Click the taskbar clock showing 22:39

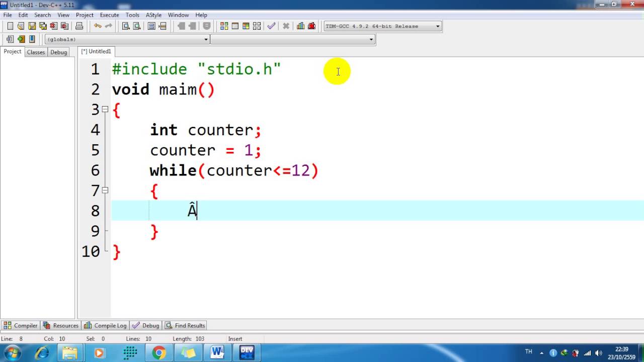click(622, 353)
